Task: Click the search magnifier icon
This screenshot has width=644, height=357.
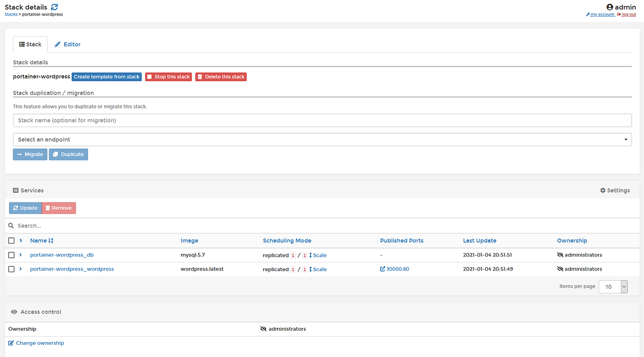Action: click(11, 226)
